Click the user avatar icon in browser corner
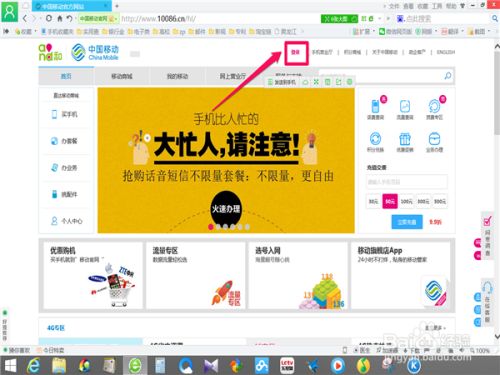 click(9, 11)
